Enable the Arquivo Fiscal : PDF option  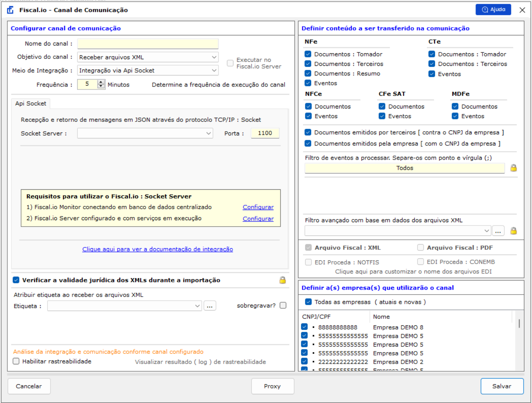point(420,247)
